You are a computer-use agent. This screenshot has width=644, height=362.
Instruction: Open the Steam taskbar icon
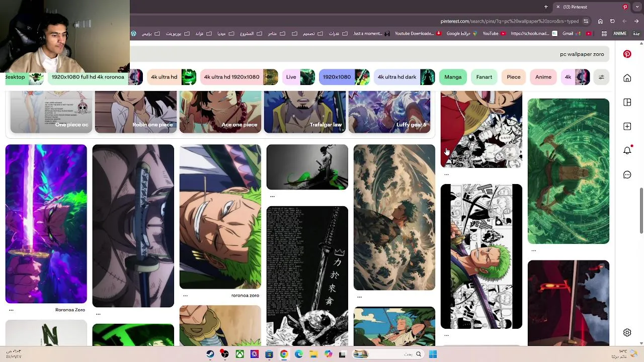[x=210, y=354]
